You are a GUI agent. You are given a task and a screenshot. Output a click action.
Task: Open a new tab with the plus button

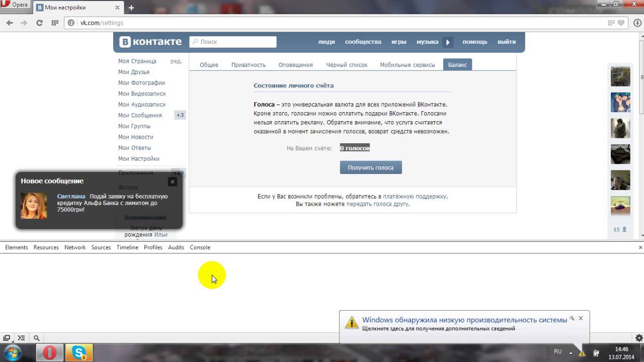pyautogui.click(x=131, y=8)
